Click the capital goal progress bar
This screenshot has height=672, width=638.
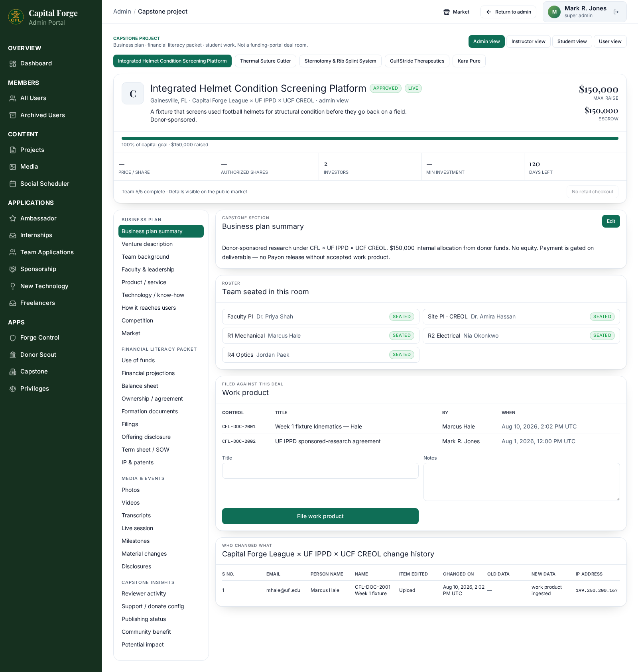(370, 138)
